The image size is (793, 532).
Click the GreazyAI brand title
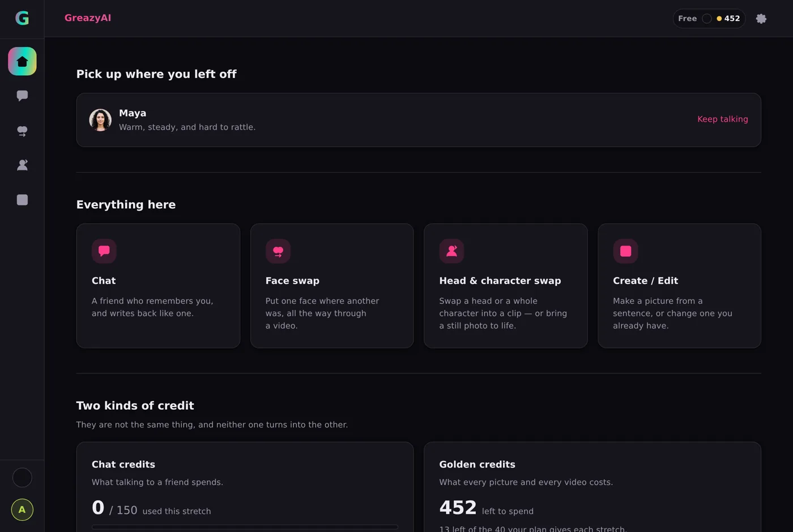(88, 18)
